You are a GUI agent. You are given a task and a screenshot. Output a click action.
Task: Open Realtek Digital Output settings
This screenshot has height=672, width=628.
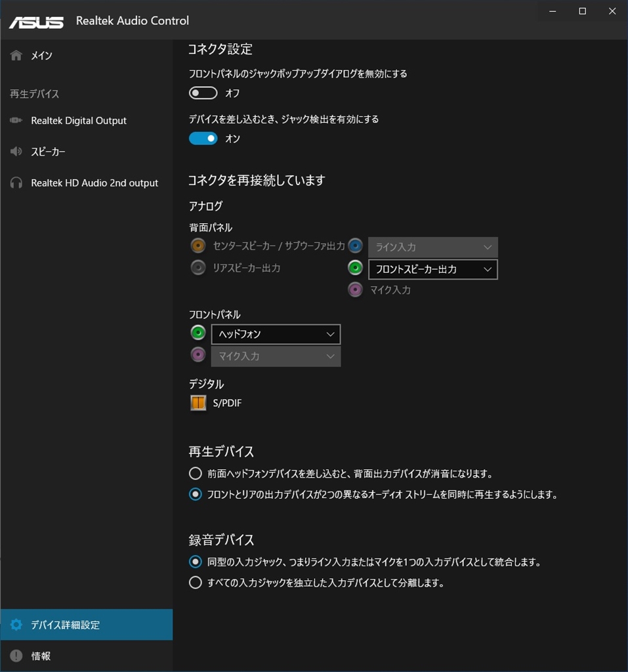(86, 121)
